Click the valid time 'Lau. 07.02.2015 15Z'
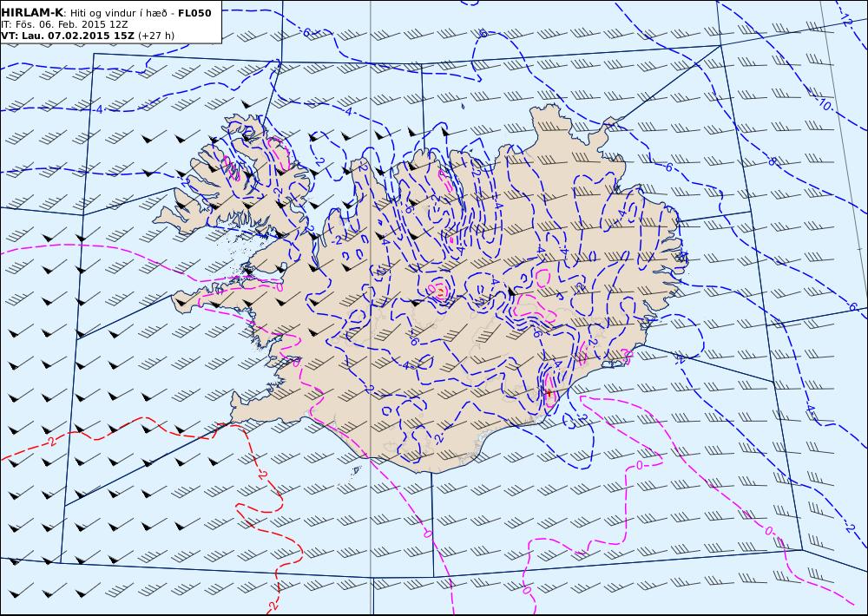This screenshot has height=616, width=868. (x=77, y=36)
